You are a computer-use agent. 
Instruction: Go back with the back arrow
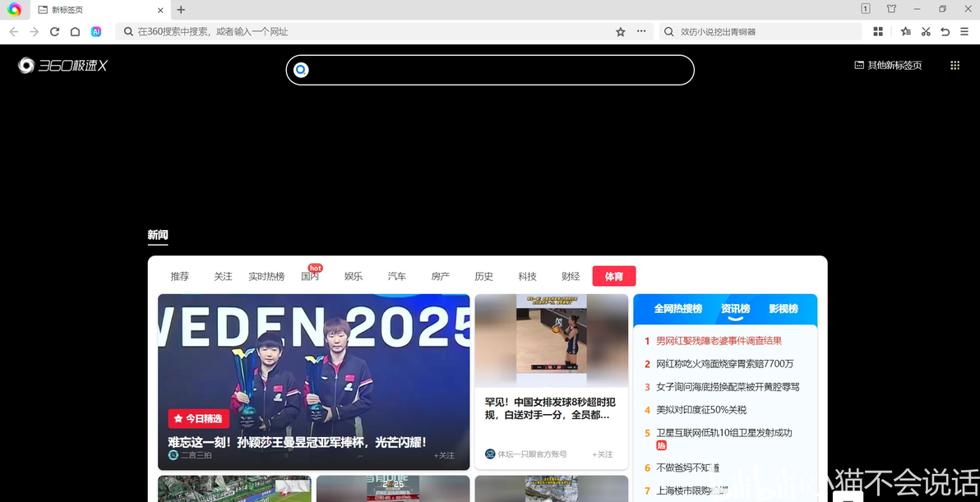[x=14, y=32]
